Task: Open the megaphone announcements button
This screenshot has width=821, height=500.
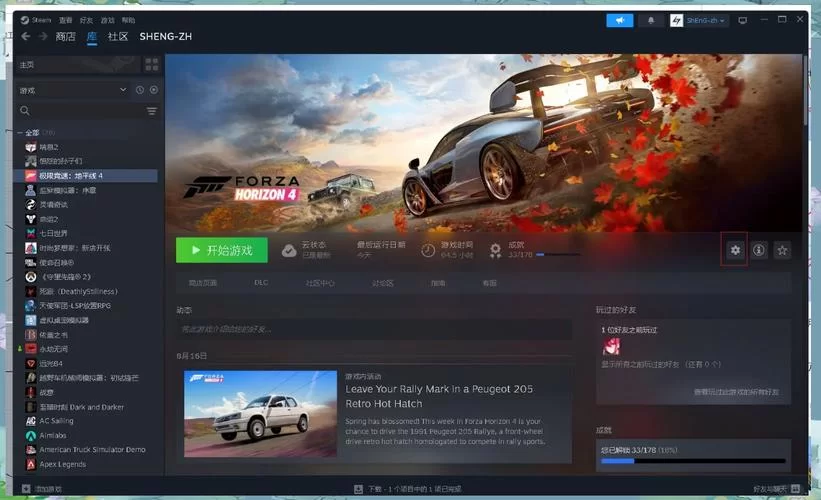Action: click(x=619, y=20)
